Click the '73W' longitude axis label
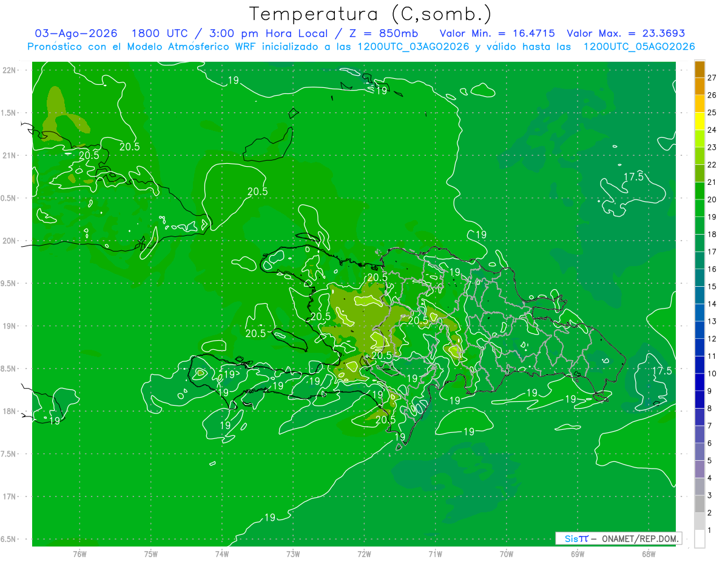 tap(293, 554)
